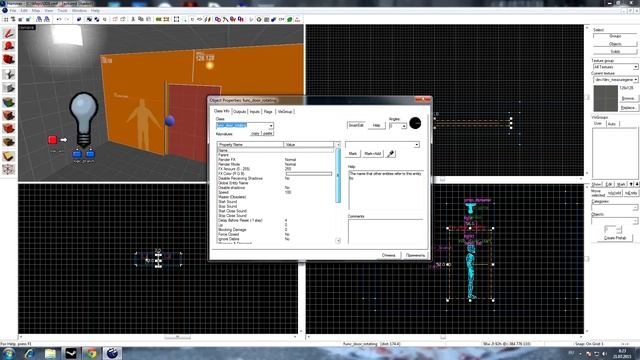Click the Применить (Apply) button
The image size is (640, 360).
(x=415, y=255)
